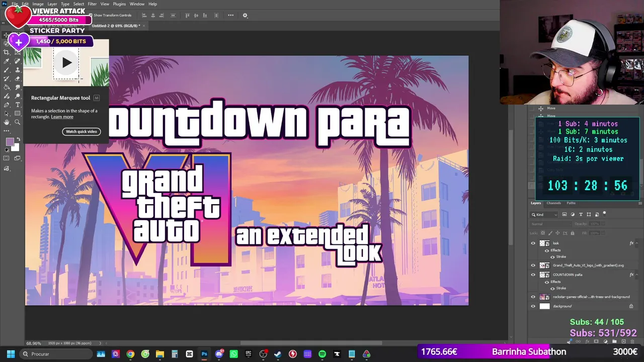
Task: Switch to the Paths tab
Action: tap(571, 203)
